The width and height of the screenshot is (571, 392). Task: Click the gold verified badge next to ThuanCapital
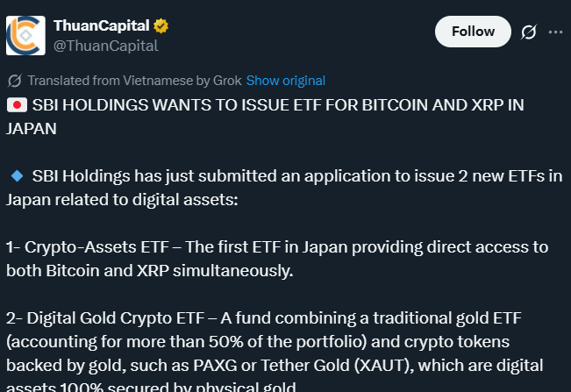click(161, 25)
